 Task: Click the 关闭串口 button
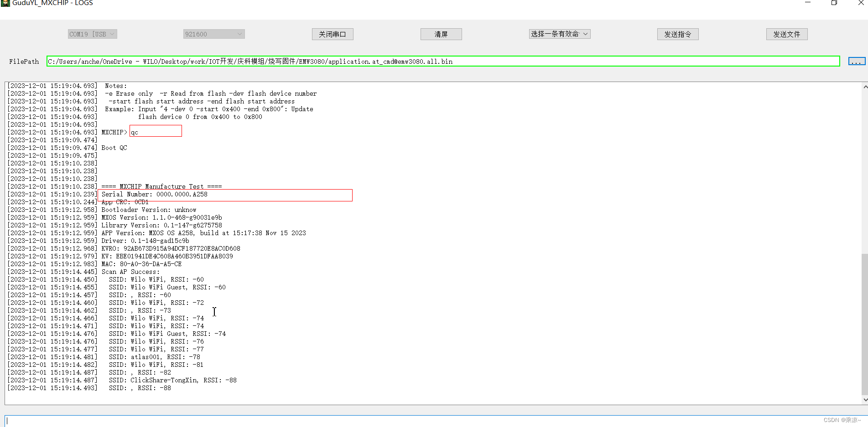point(333,34)
